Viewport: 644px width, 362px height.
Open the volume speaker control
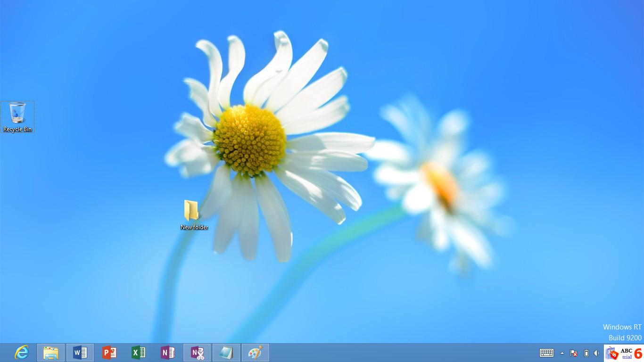[597, 353]
